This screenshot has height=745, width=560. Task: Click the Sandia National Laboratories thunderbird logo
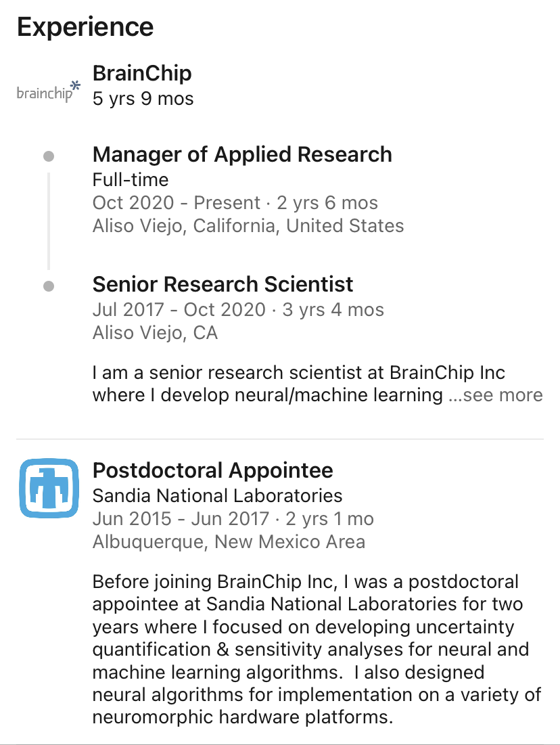(48, 489)
